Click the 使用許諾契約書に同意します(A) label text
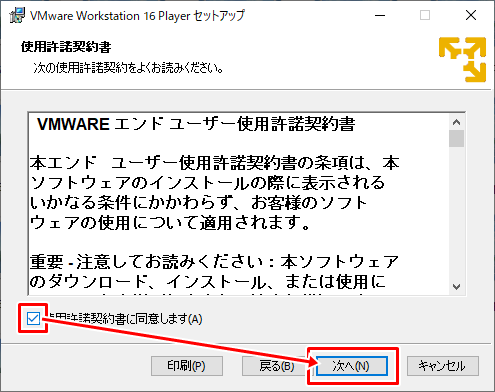The image size is (495, 392). pos(125,319)
